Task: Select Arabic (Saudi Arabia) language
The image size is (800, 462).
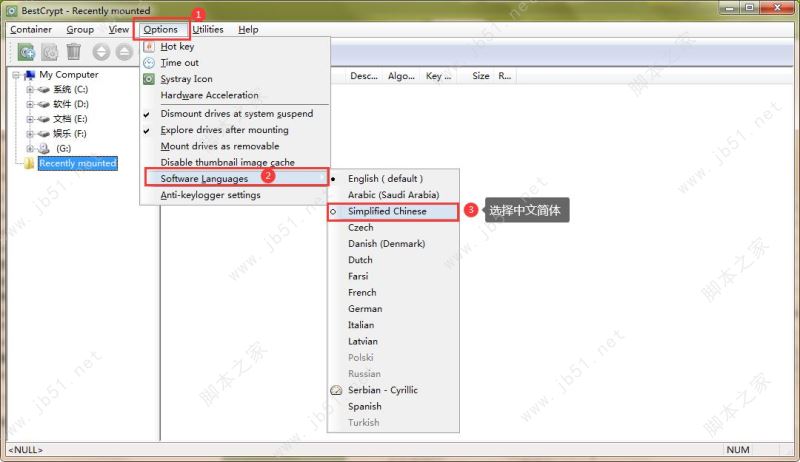Action: click(x=393, y=195)
